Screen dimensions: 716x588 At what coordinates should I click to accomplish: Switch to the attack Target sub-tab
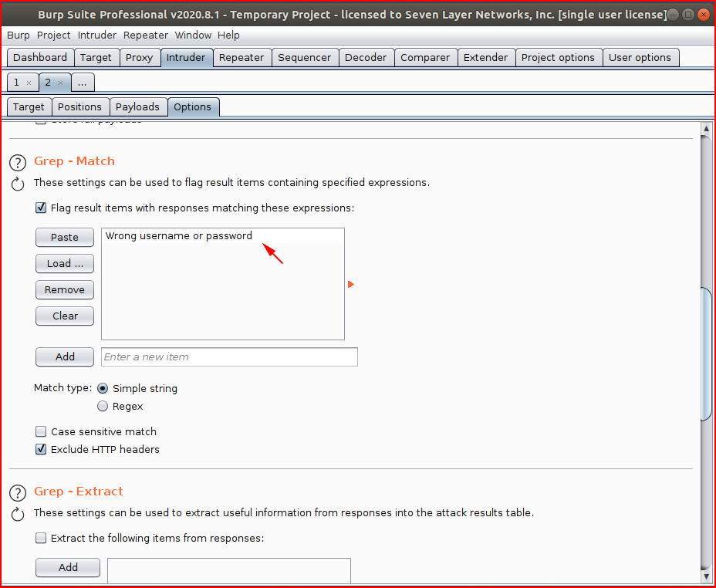29,106
